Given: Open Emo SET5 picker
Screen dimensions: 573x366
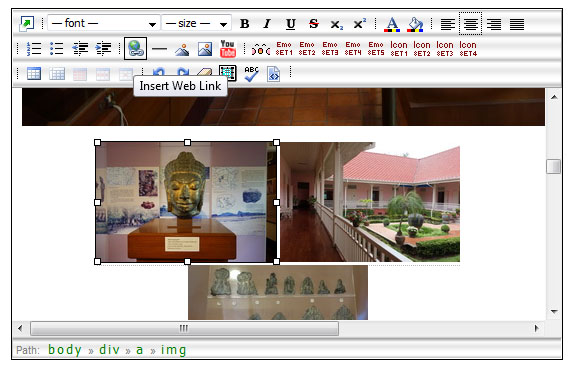Looking at the screenshot, I should (x=376, y=49).
